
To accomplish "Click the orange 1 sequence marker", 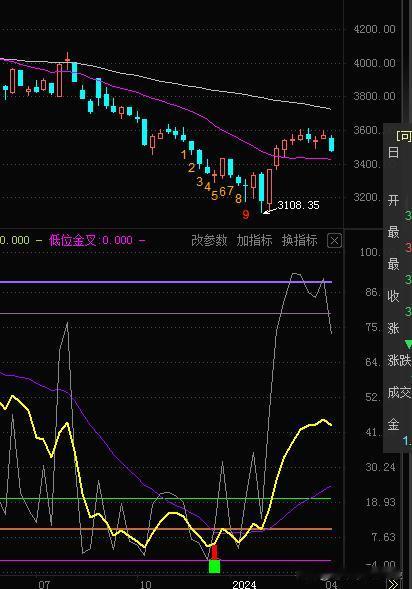I will pyautogui.click(x=184, y=154).
